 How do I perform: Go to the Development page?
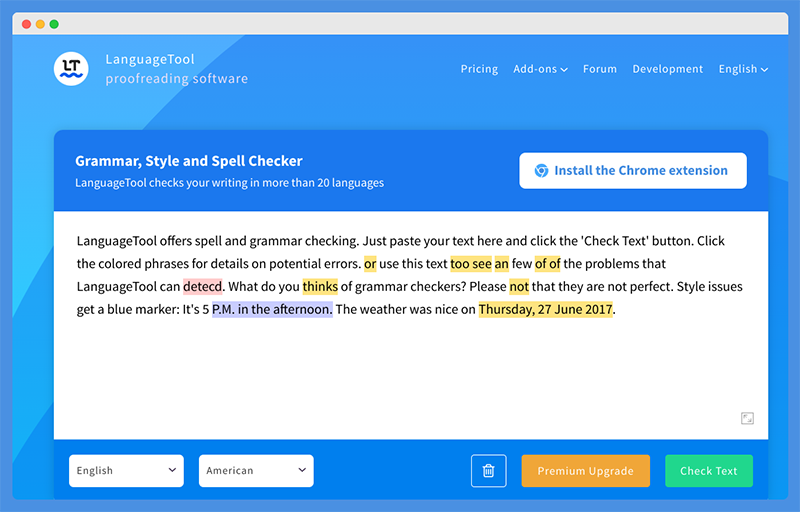click(667, 69)
